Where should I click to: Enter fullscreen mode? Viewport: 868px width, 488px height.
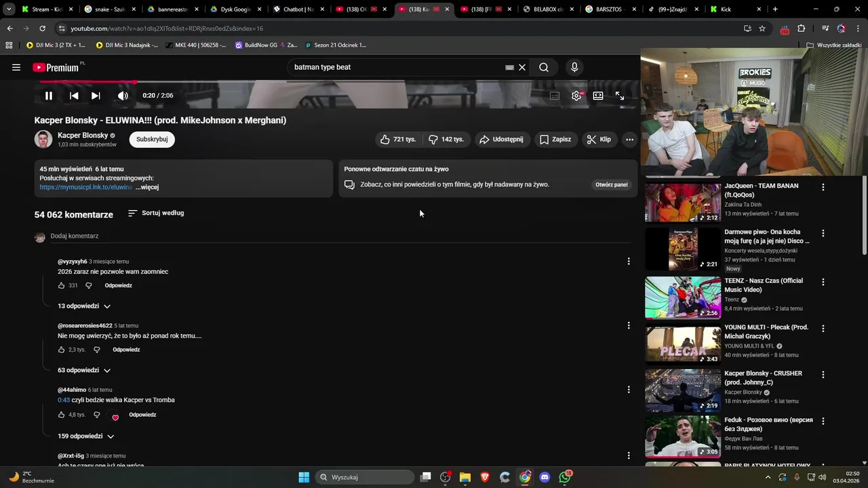(x=620, y=96)
